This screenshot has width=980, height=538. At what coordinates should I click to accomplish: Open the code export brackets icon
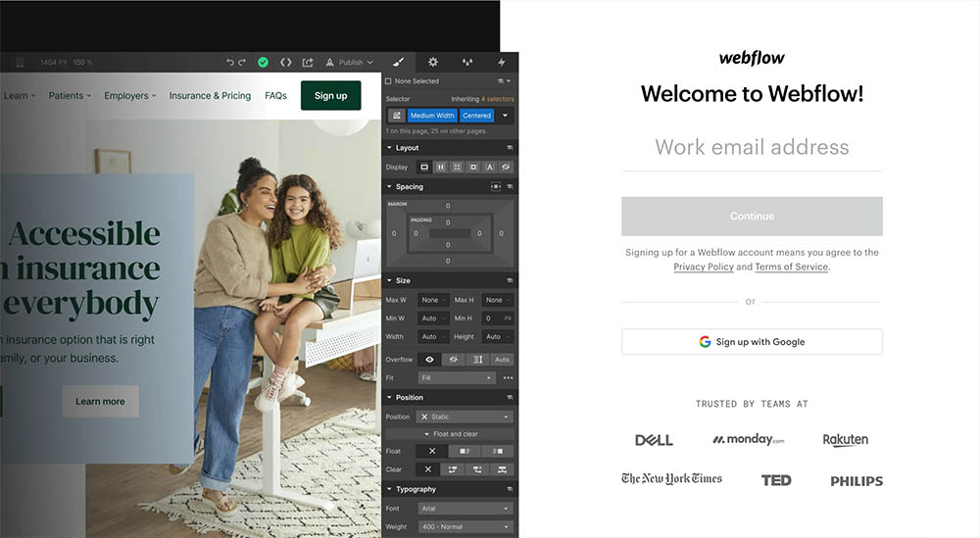click(x=285, y=62)
